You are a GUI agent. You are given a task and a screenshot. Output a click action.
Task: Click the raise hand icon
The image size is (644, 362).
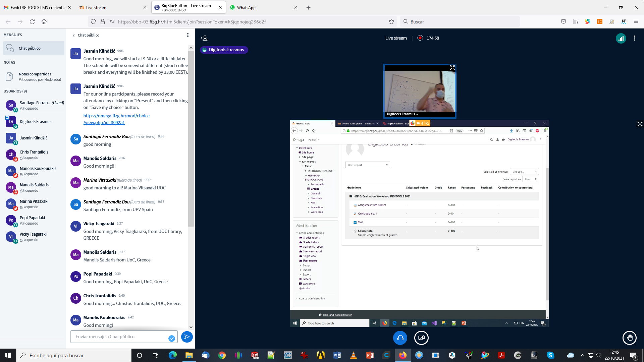coord(629,338)
